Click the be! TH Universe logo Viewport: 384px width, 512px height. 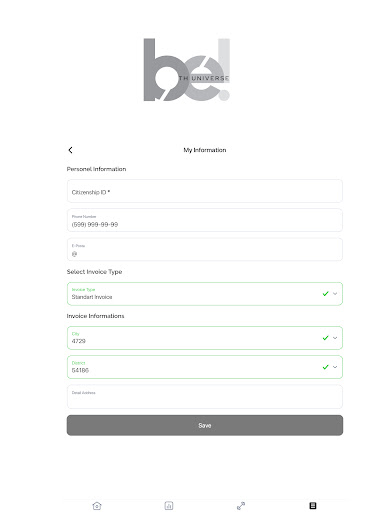click(187, 70)
